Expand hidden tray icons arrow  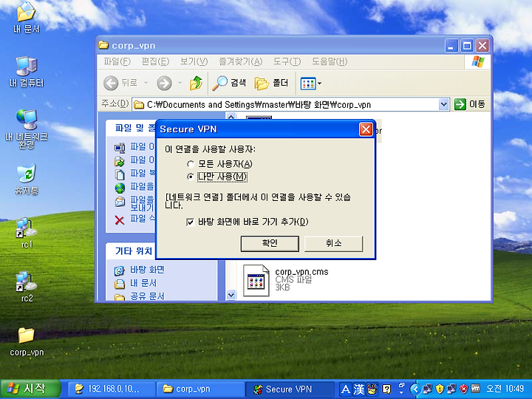415,389
